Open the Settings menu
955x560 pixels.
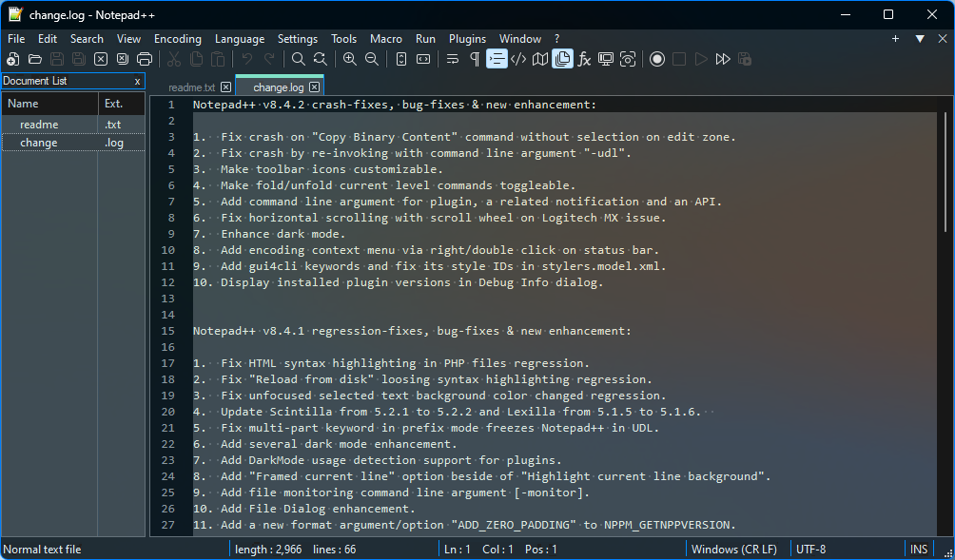point(298,39)
